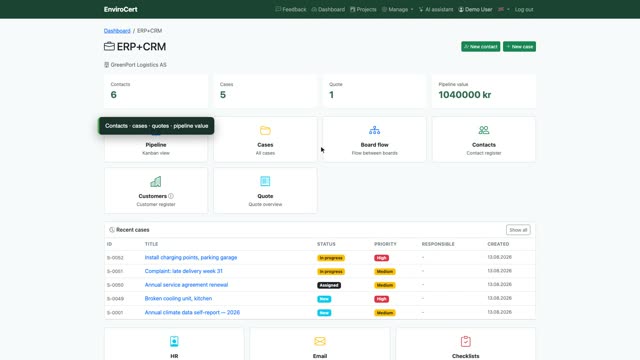Click the Cases folder icon
Image resolution: width=640 pixels, height=360 pixels.
click(x=265, y=131)
